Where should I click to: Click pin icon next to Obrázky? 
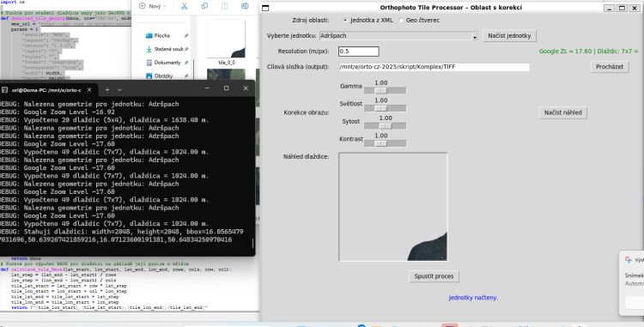coord(186,76)
